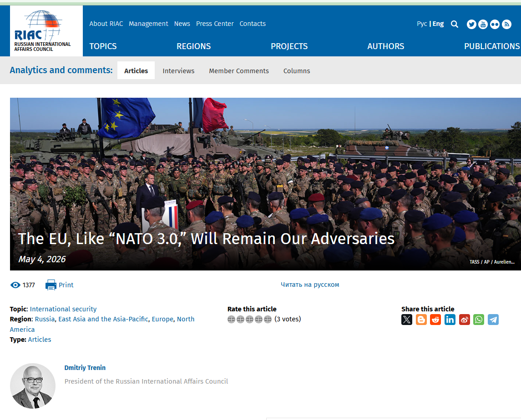Open the Management page
The image size is (521, 420).
148,24
